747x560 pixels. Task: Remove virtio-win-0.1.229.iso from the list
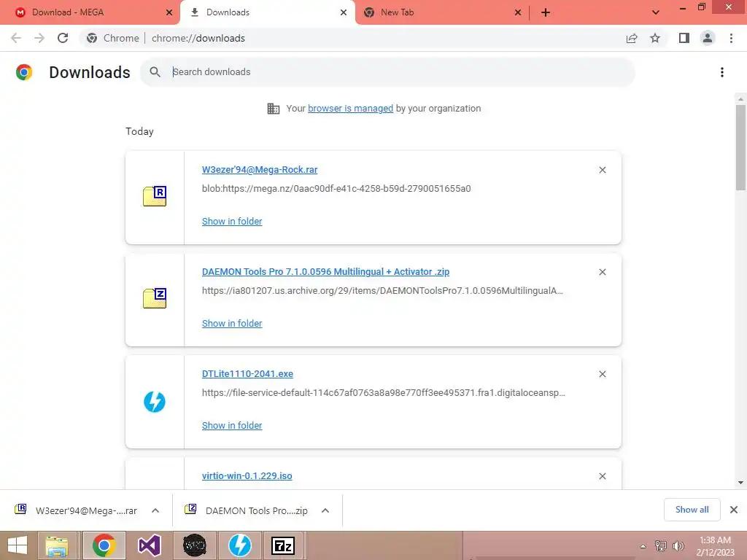point(602,476)
